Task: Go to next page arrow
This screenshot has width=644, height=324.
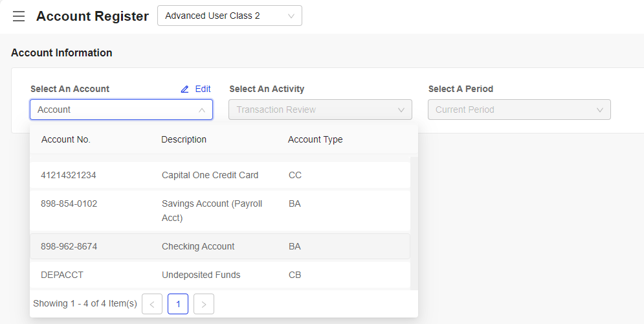Action: point(204,305)
